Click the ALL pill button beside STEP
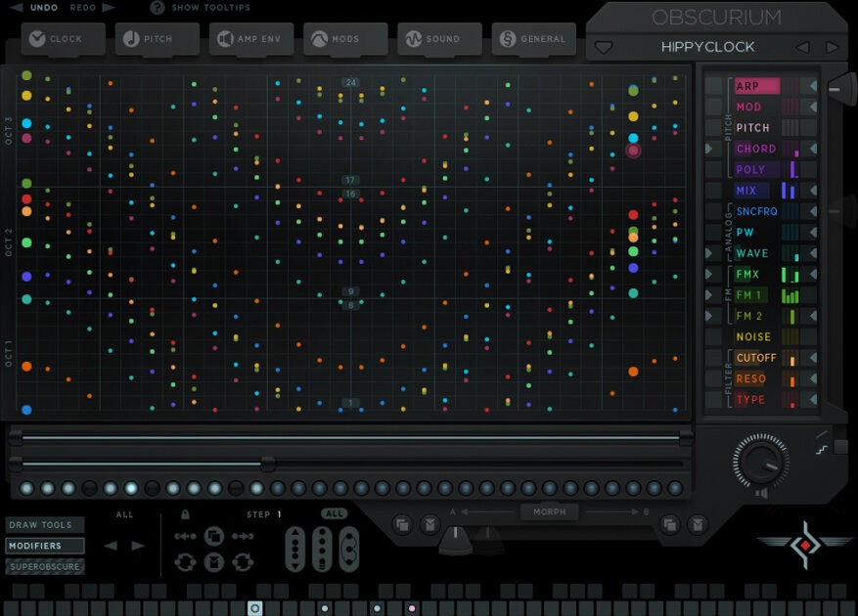The image size is (858, 616). 334,513
